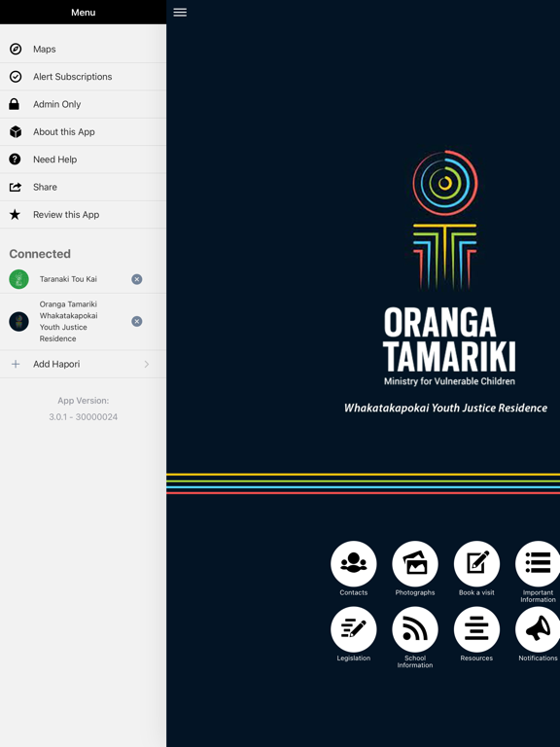Click the School Information label
The image size is (560, 747).
click(415, 661)
